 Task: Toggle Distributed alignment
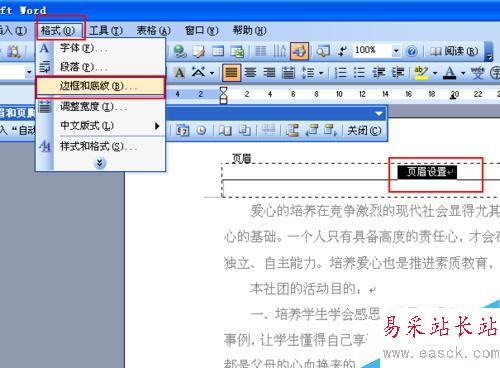tap(288, 72)
